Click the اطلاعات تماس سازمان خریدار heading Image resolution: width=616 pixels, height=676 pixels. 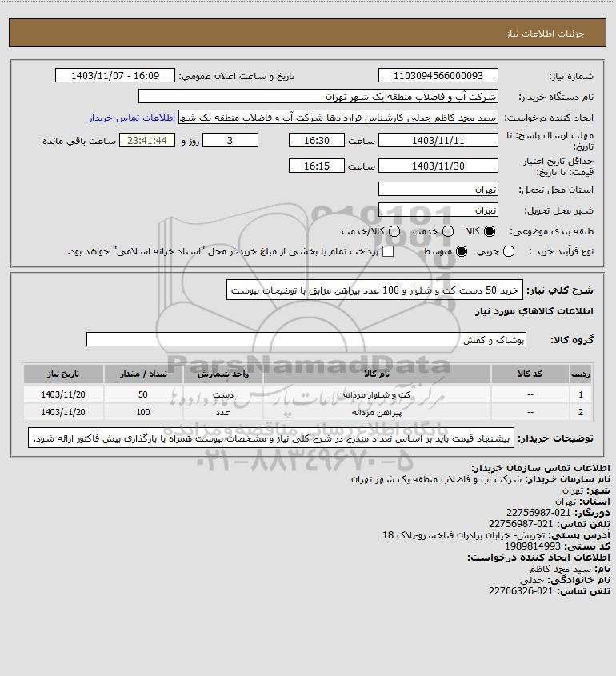541,468
